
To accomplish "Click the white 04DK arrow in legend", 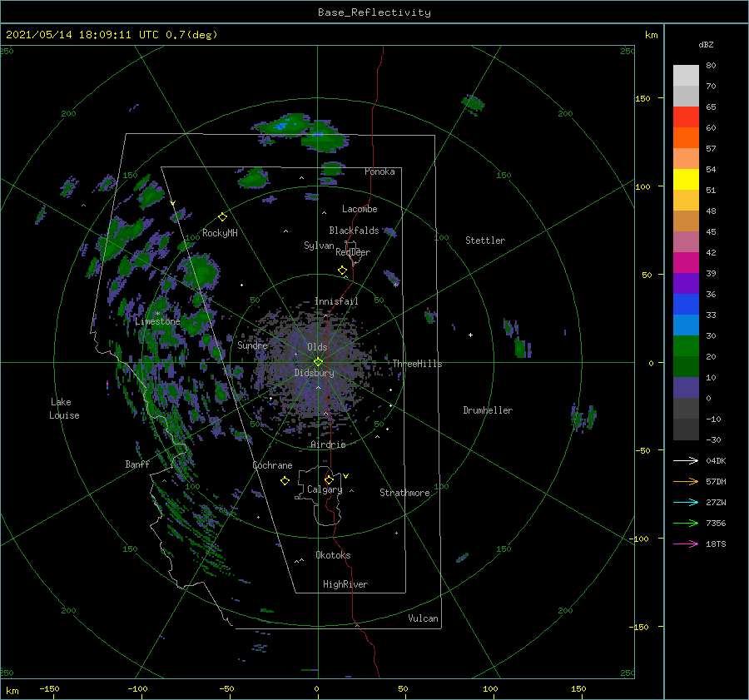I will click(x=686, y=460).
